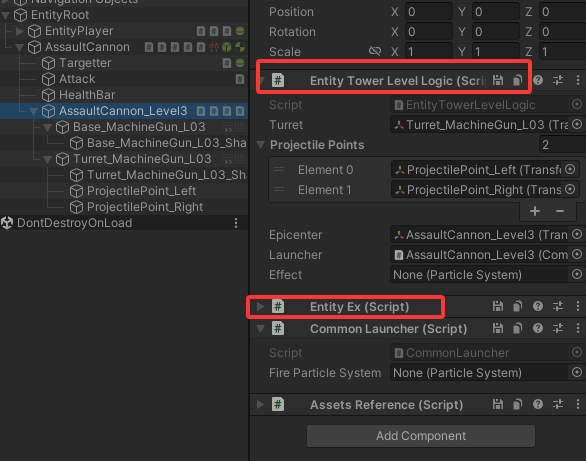
Task: Click DontDestroyOnLoad scene options menu
Action: click(x=236, y=223)
